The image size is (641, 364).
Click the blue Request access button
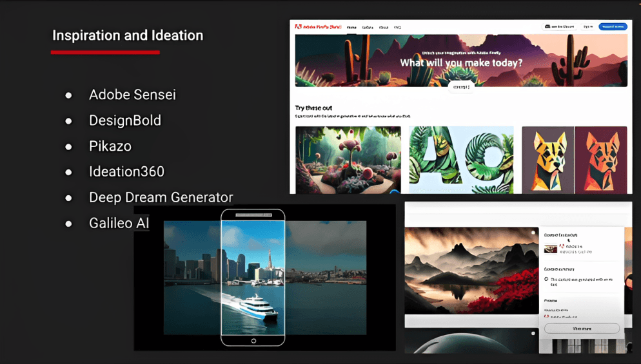coord(613,26)
